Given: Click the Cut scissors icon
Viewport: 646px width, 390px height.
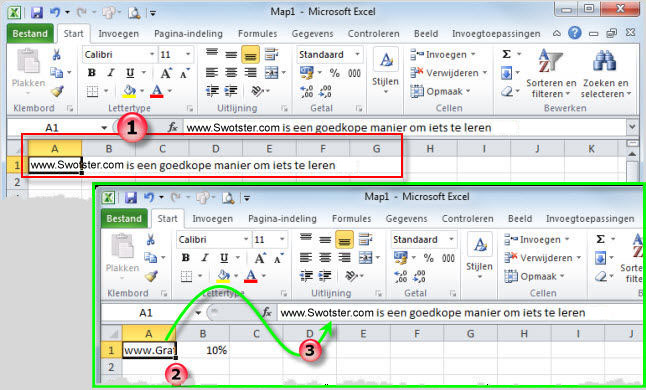Looking at the screenshot, I should click(56, 54).
